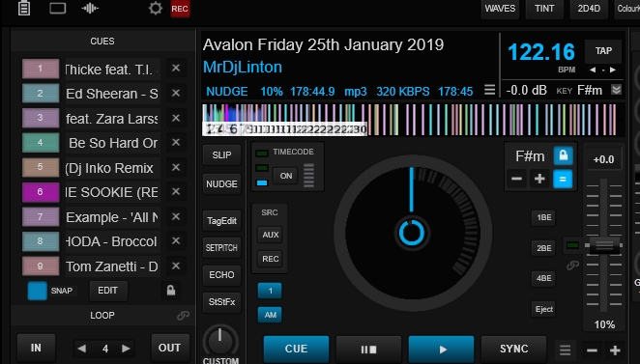
Task: Click the SYNC button
Action: pos(514,349)
